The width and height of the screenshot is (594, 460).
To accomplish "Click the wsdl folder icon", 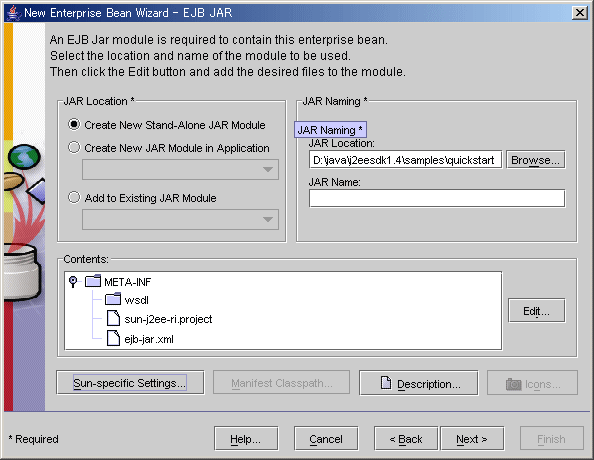I will pos(113,299).
